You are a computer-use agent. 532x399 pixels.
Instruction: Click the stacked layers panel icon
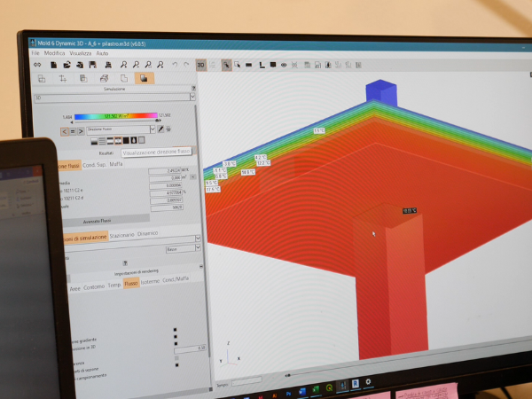pyautogui.click(x=104, y=79)
